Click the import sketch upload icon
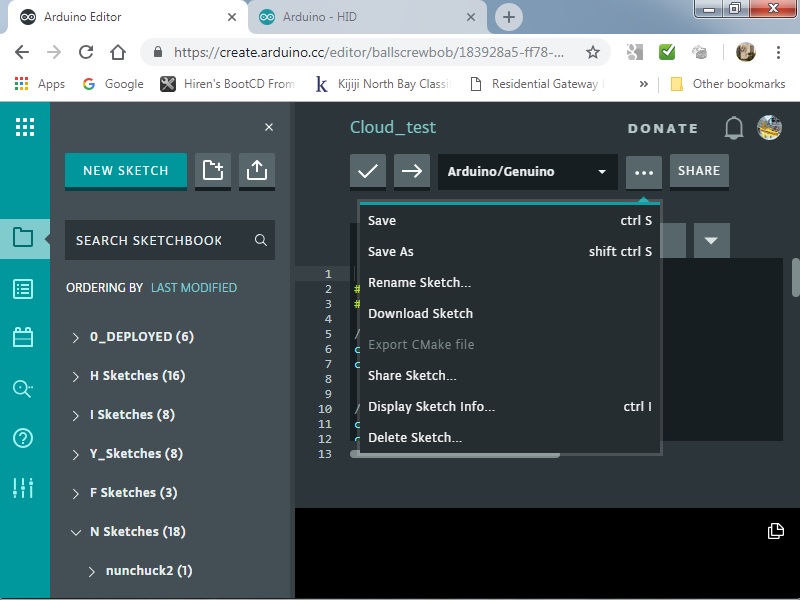 pyautogui.click(x=256, y=170)
